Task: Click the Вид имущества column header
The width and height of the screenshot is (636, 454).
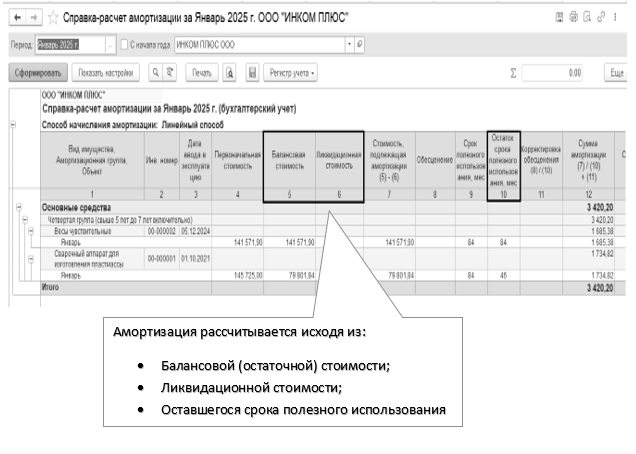Action: pos(92,160)
